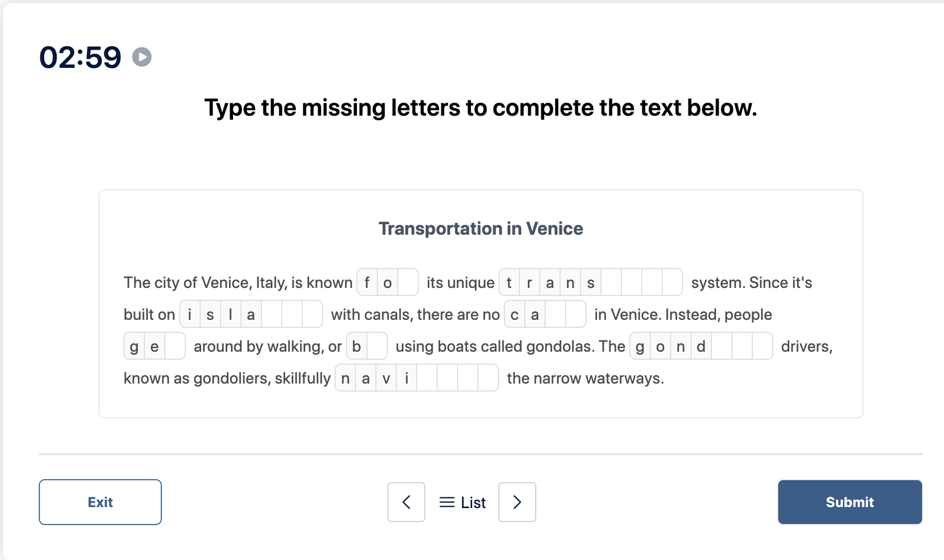Click the letter 'g' box of 'gond'
The width and height of the screenshot is (944, 560).
tap(640, 346)
